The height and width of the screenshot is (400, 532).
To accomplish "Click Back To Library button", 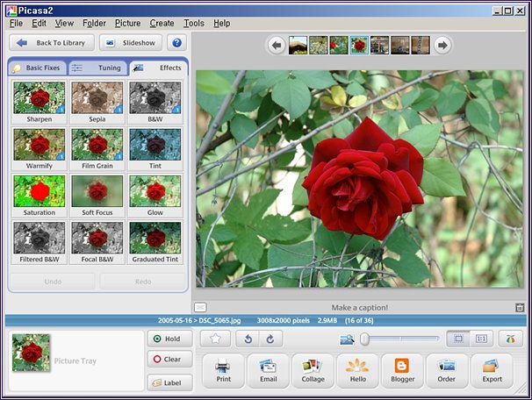I will [52, 43].
